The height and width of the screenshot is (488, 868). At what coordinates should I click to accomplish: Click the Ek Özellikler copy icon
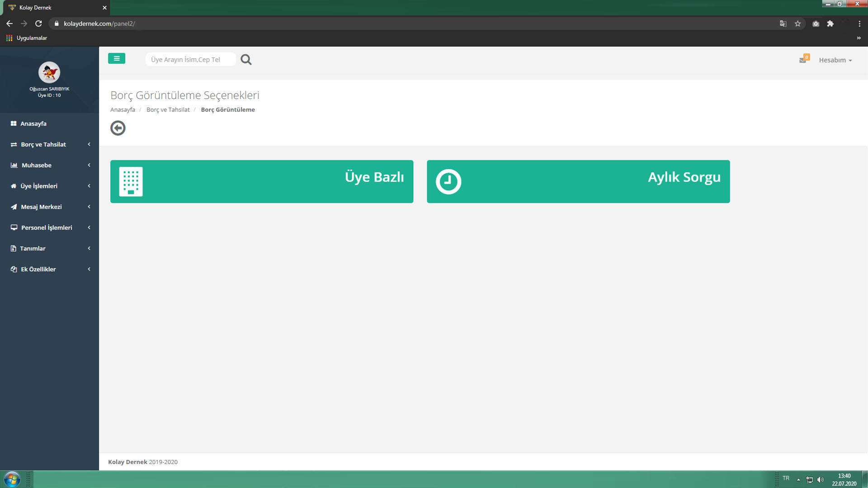pyautogui.click(x=14, y=269)
